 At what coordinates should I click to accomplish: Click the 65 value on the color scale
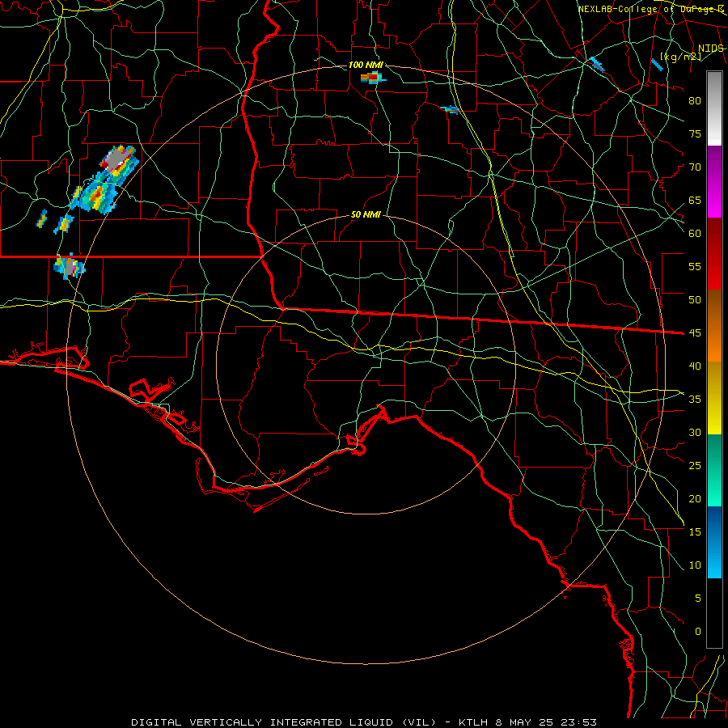click(x=695, y=201)
